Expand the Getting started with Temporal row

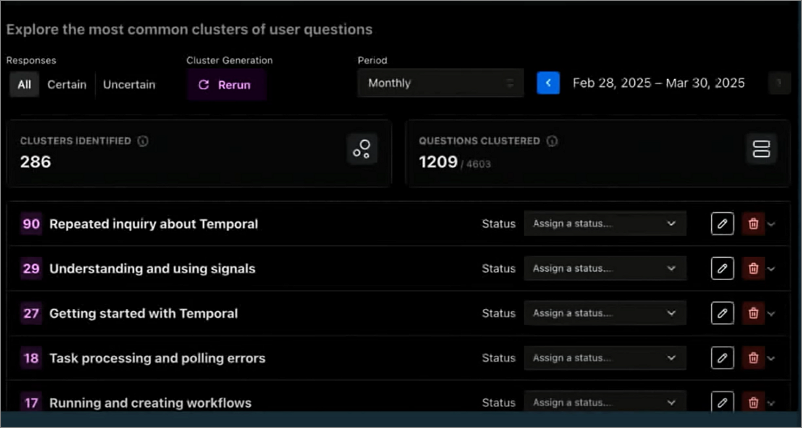(x=772, y=313)
